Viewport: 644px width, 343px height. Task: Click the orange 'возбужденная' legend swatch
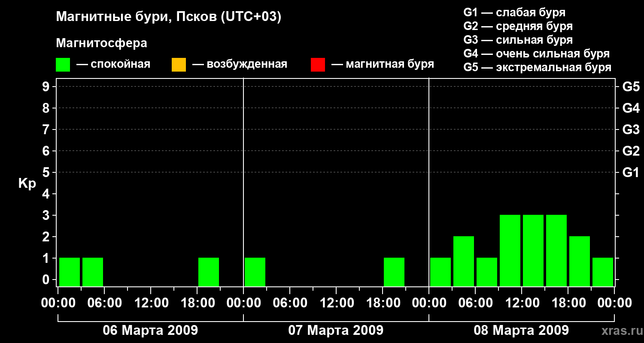point(179,64)
